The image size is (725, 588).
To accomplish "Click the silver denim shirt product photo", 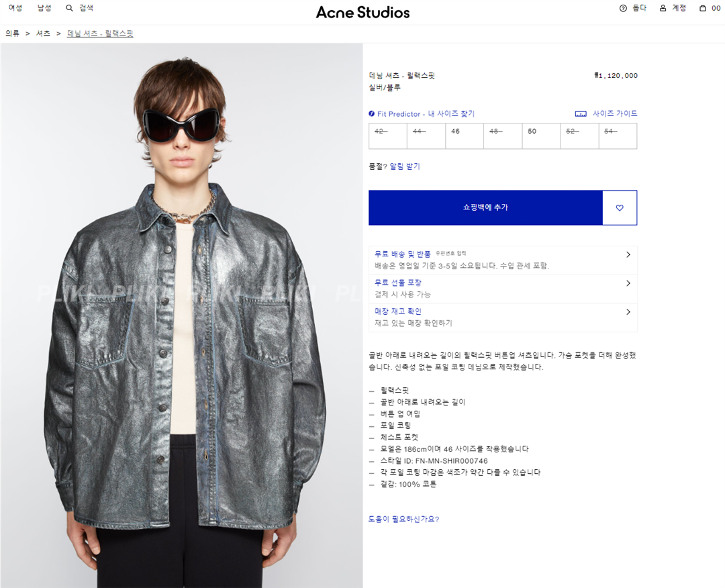I will [181, 315].
